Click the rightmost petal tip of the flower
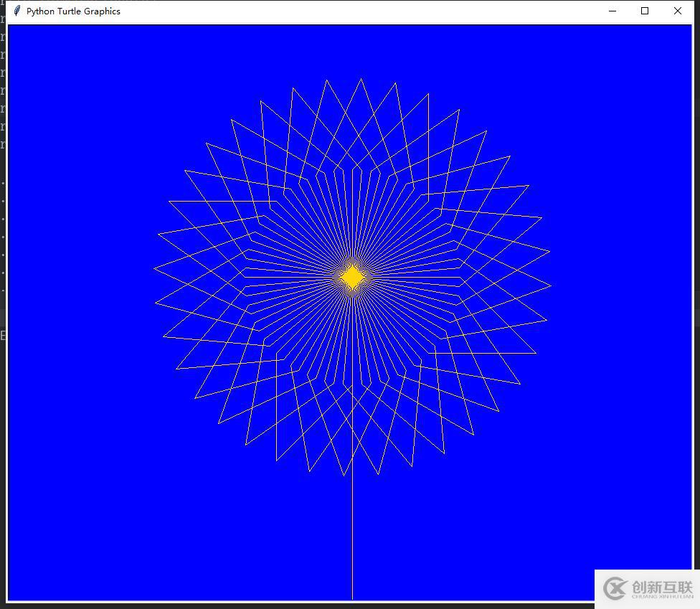700x609 pixels. 550,285
